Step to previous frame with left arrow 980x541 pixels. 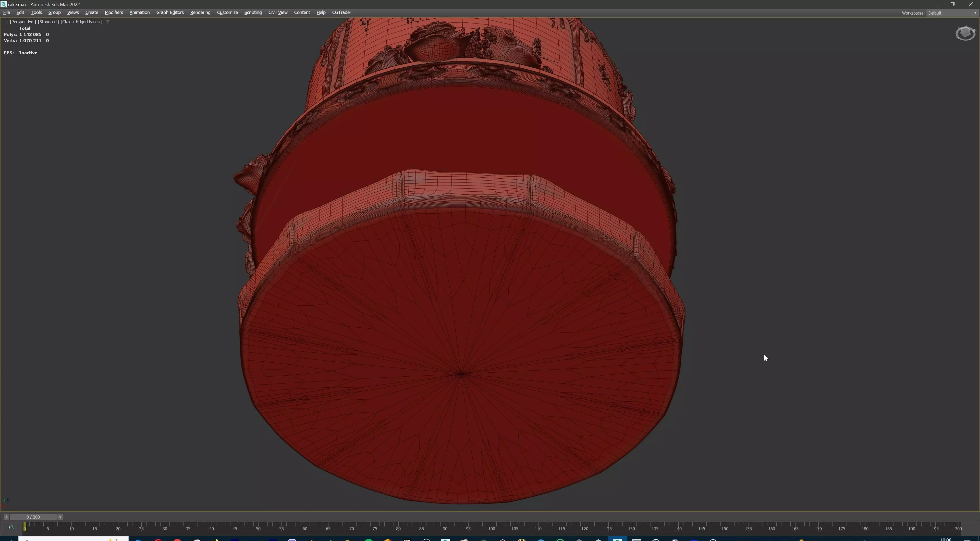(x=6, y=517)
